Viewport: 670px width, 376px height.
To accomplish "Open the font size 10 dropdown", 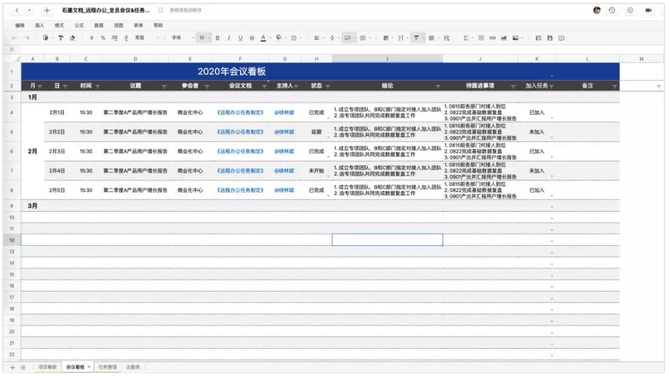I will click(204, 38).
